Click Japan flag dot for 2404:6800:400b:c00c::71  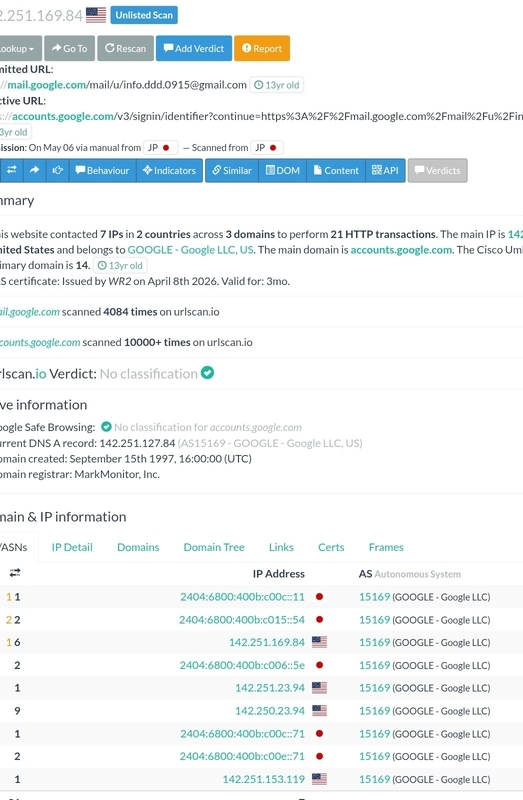(319, 733)
